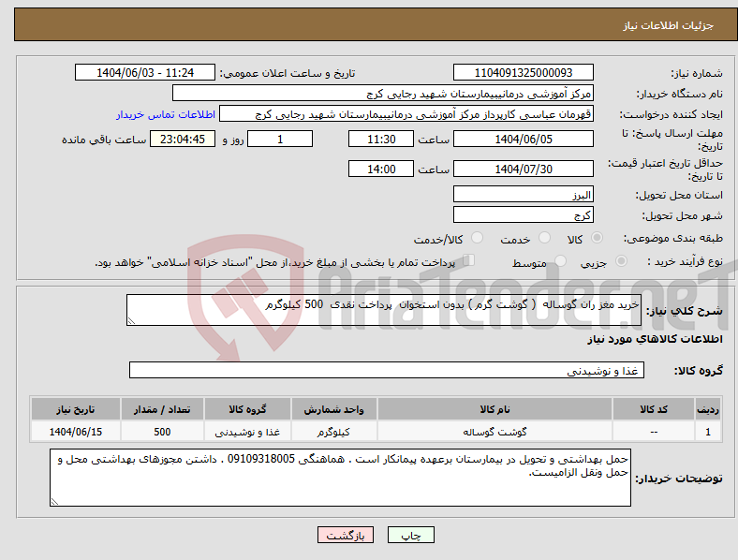Select the جزیی purchase type radio
This screenshot has width=738, height=560.
[621, 260]
